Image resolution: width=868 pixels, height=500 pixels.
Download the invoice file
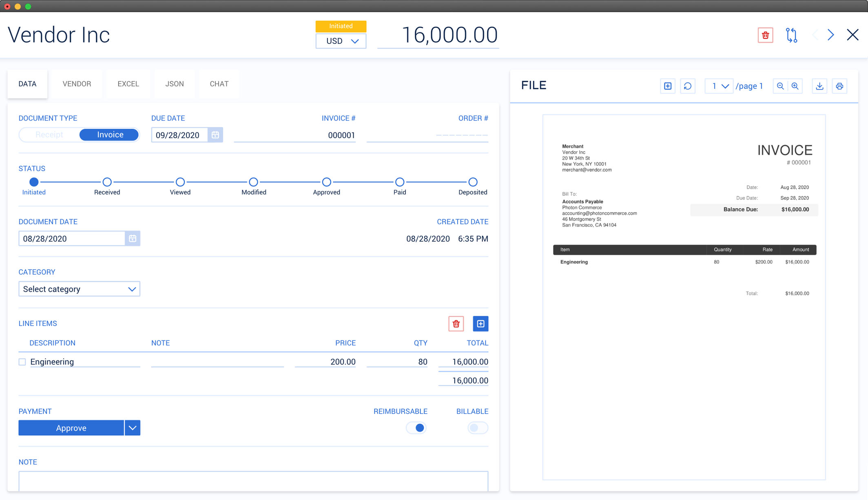819,86
